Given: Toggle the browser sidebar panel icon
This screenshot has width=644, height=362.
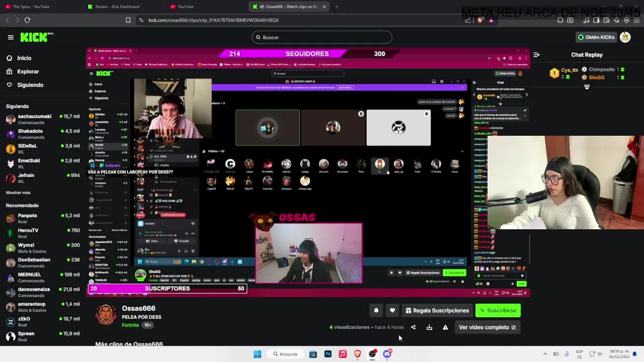Looking at the screenshot, I should tap(596, 20).
